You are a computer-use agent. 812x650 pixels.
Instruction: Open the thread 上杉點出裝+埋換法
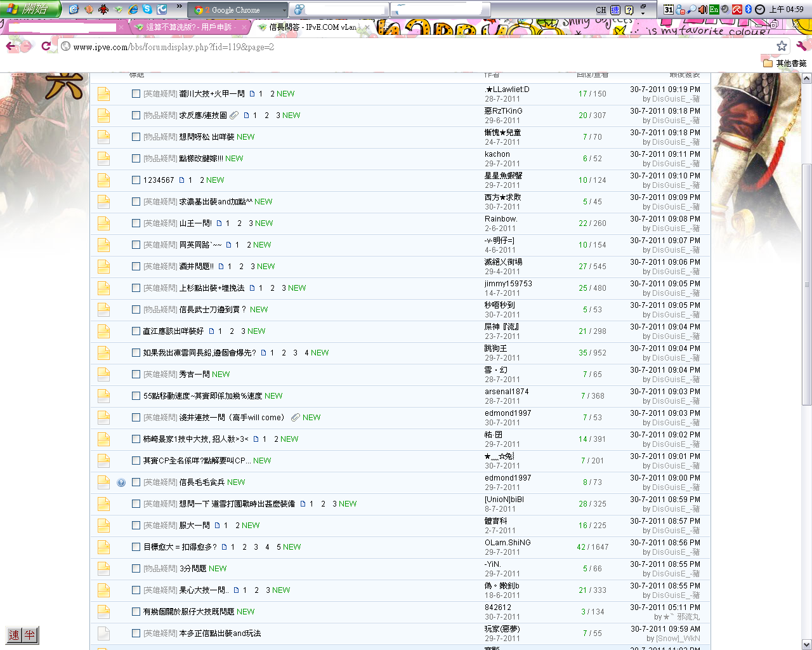[212, 288]
